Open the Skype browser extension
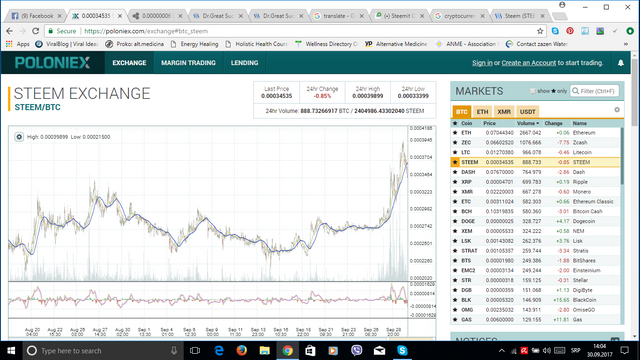The image size is (640, 360). click(555, 31)
